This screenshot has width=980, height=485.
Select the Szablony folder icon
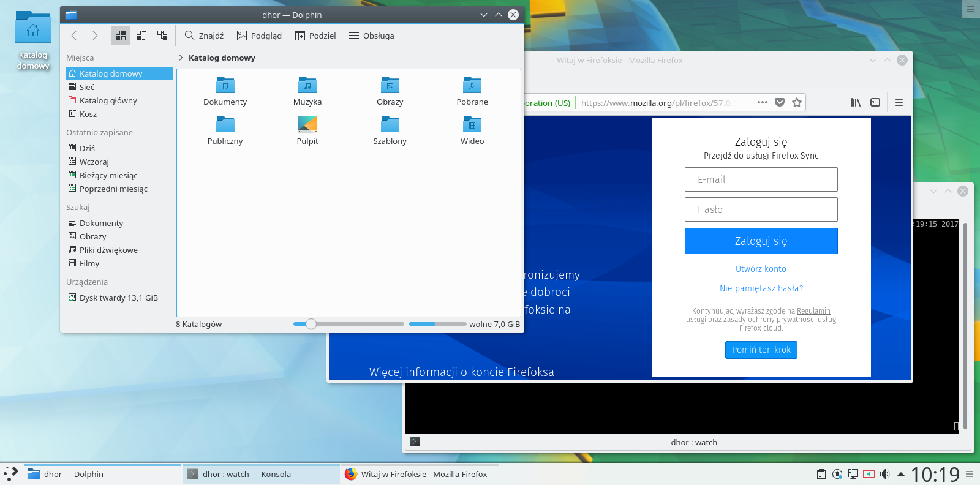click(390, 124)
